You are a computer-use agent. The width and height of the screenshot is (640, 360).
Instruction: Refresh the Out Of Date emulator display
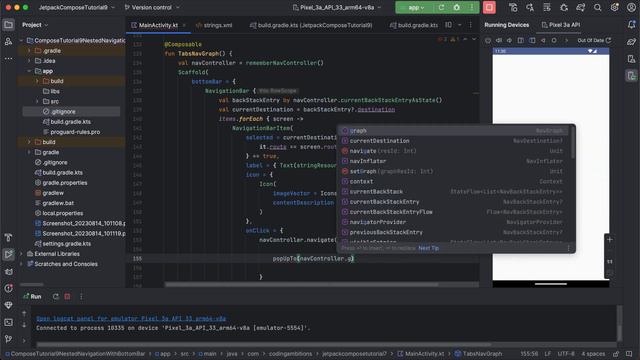pos(609,40)
